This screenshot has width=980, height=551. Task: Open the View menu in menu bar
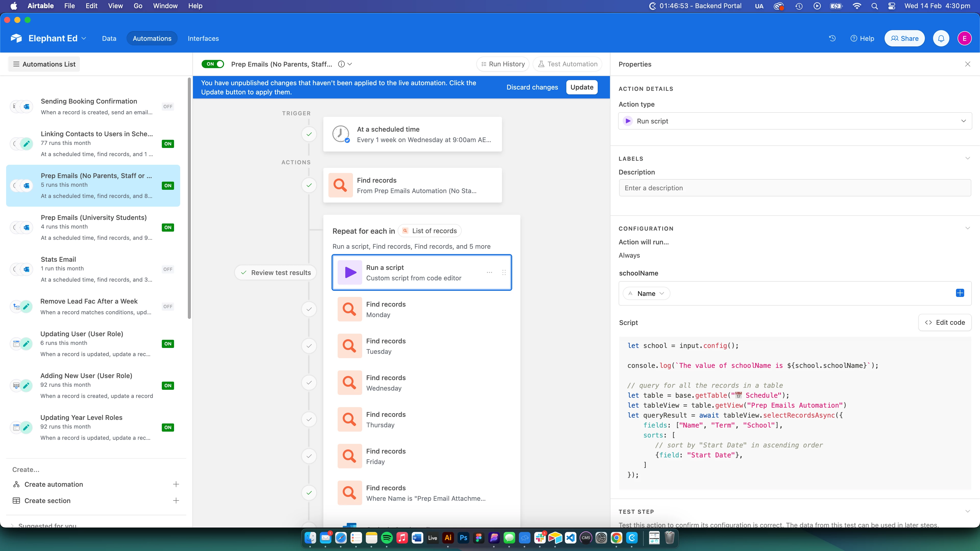tap(115, 6)
